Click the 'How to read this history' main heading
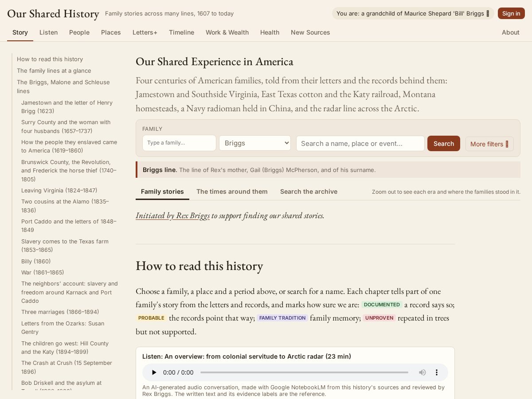 pyautogui.click(x=199, y=266)
